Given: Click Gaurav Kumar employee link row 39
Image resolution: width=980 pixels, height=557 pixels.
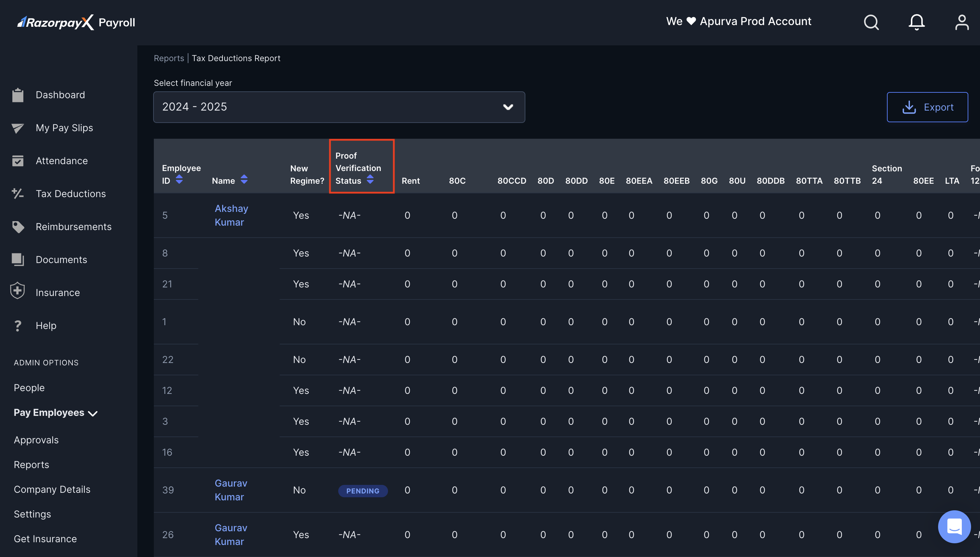Looking at the screenshot, I should (231, 490).
